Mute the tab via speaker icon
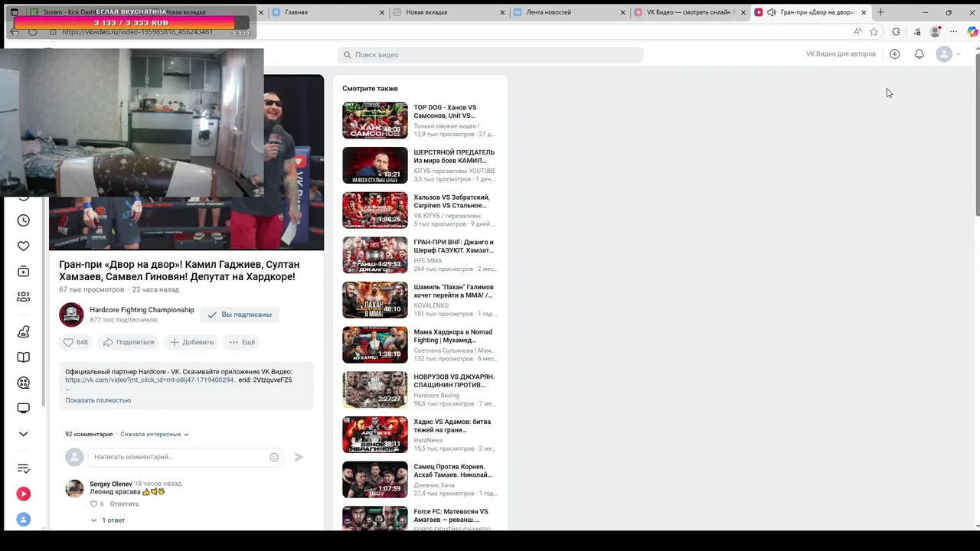The height and width of the screenshot is (551, 980). point(771,12)
